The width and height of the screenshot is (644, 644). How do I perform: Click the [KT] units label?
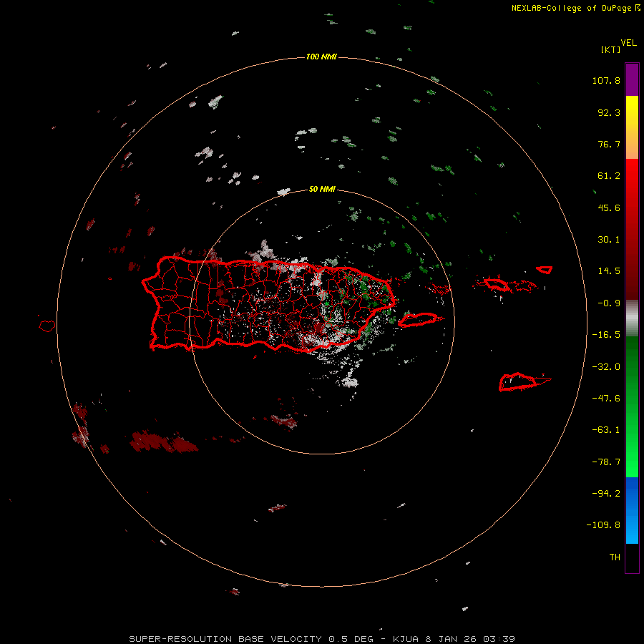611,49
